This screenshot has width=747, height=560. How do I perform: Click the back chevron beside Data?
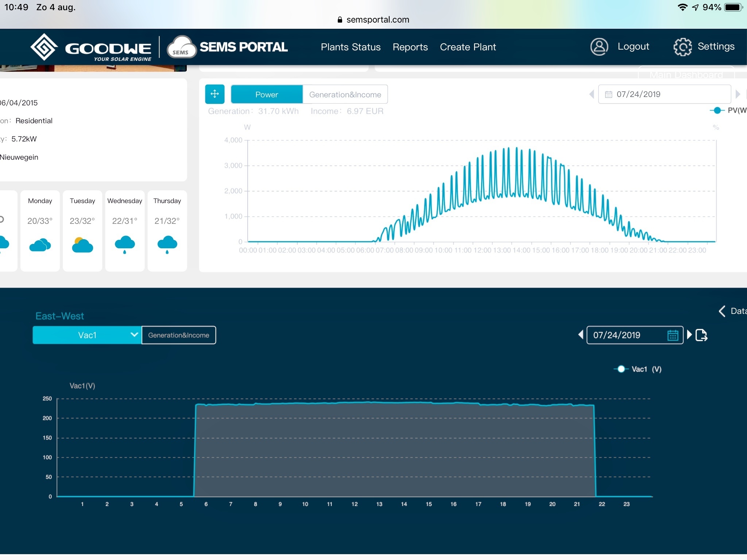pyautogui.click(x=722, y=311)
